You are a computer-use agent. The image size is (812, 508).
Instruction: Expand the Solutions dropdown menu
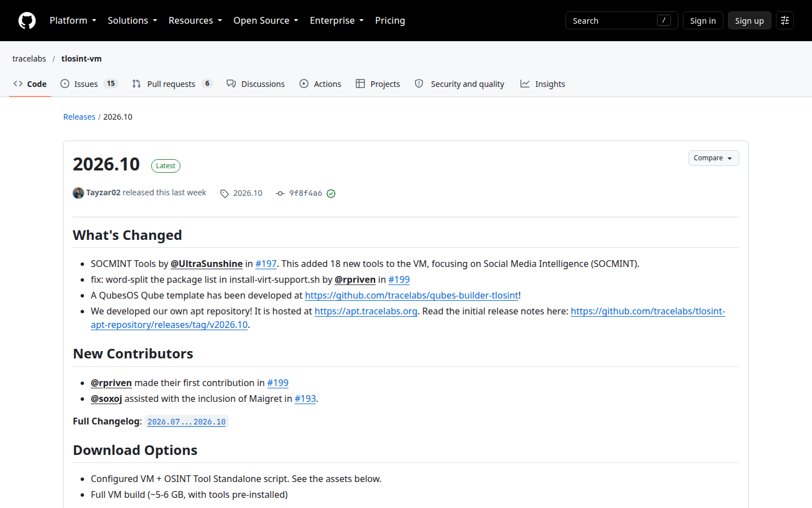[x=133, y=20]
